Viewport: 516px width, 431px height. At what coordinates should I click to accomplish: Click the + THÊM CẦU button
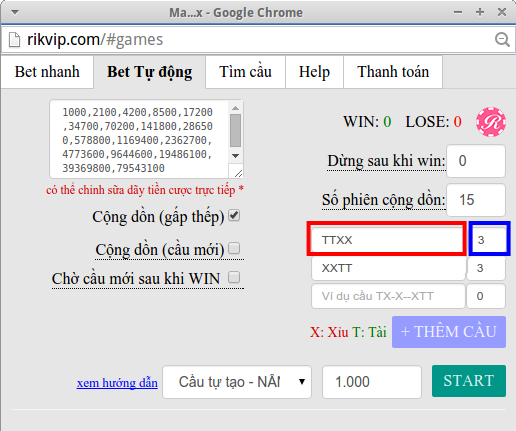(449, 332)
